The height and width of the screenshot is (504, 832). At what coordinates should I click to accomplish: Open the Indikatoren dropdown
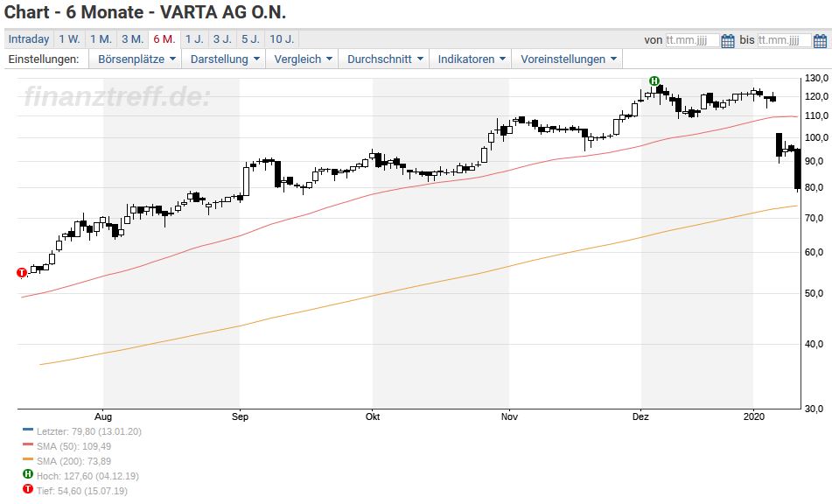click(472, 59)
